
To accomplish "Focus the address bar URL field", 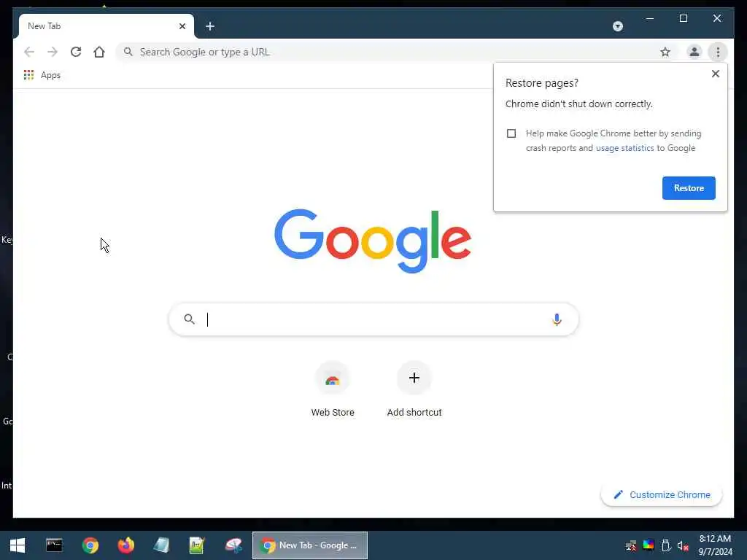I will click(395, 52).
